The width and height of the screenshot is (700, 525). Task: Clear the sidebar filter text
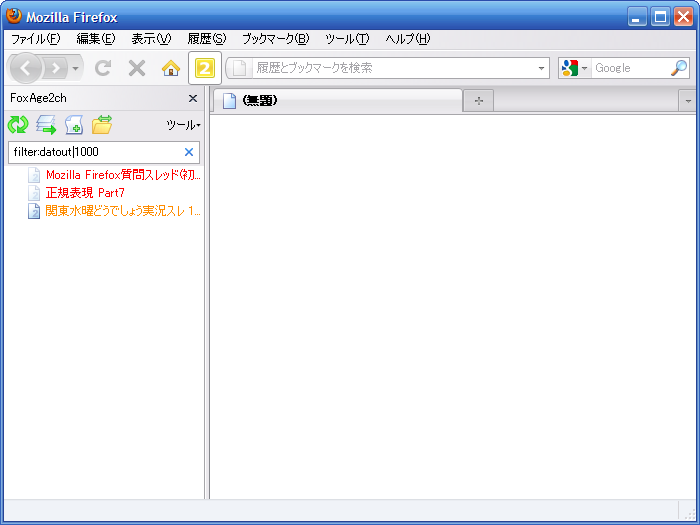(189, 152)
